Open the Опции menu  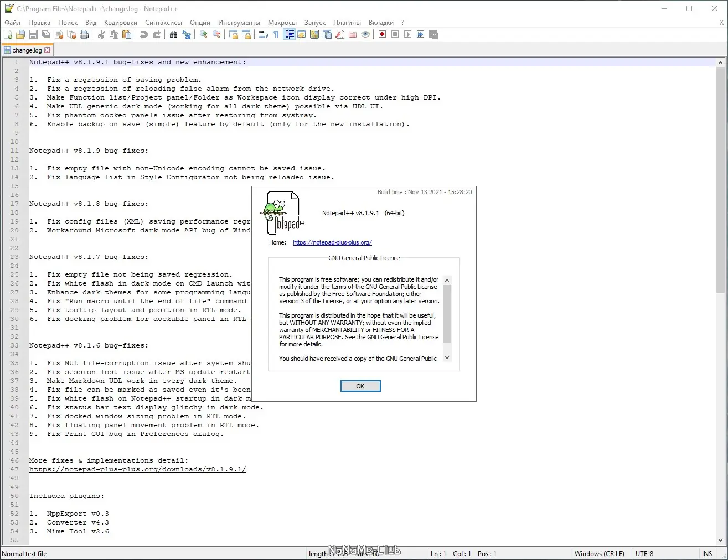coord(200,23)
